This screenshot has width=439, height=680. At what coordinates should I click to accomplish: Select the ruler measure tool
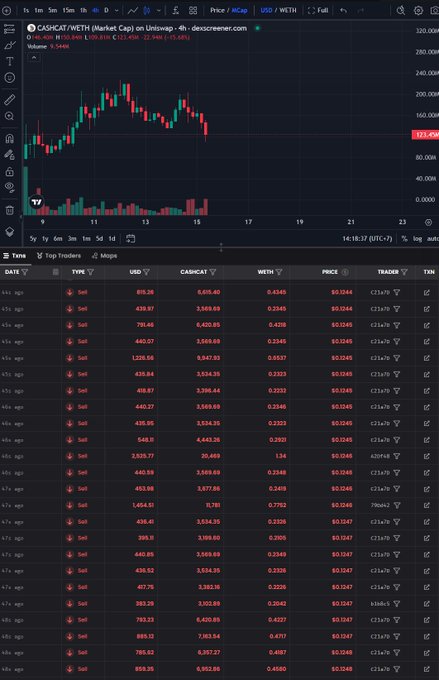tap(9, 100)
